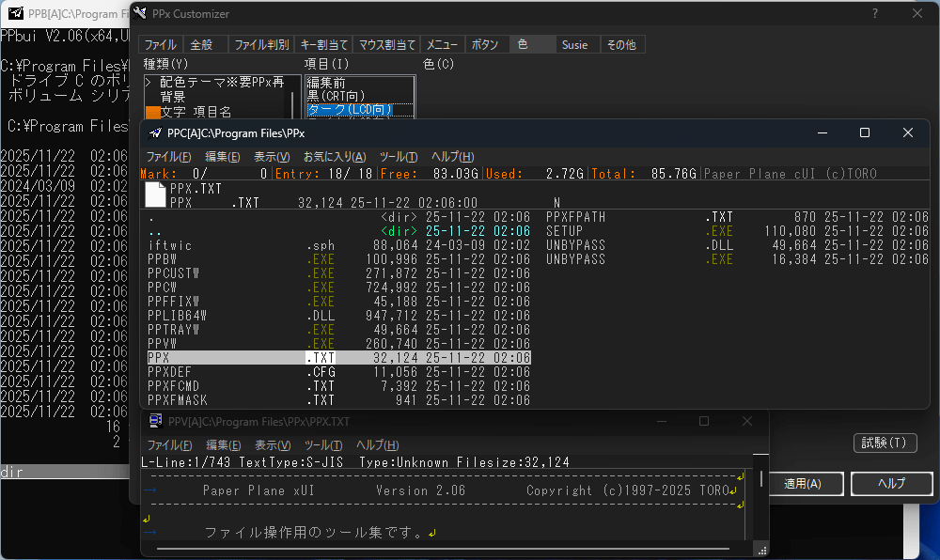Click the PPV viewer title bar icon

[x=155, y=420]
